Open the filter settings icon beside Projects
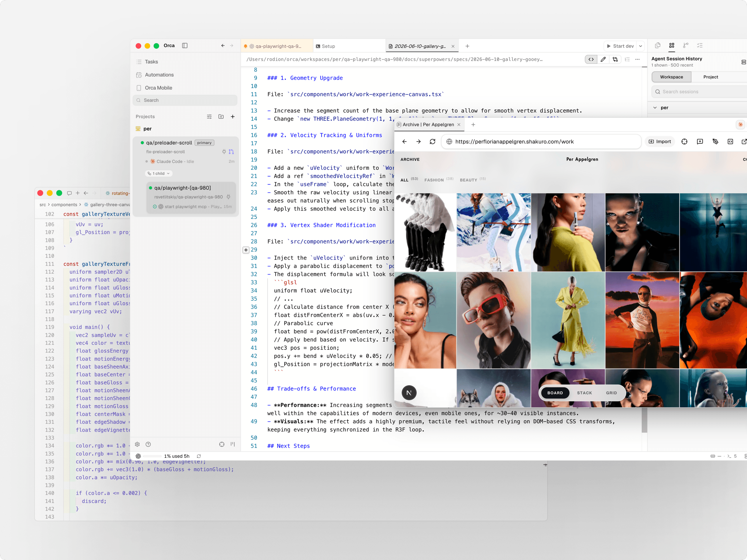The image size is (747, 560). [210, 116]
